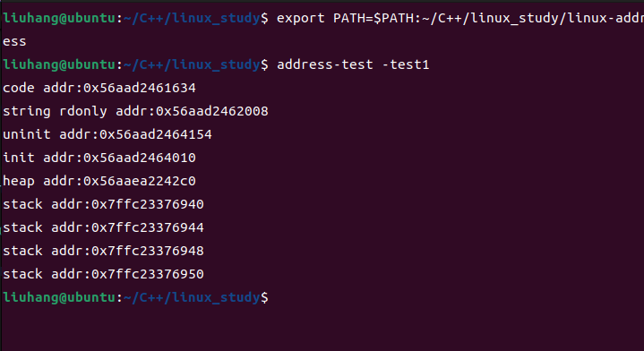The width and height of the screenshot is (644, 351).
Task: Click the wrapped 'ess' text line
Action: pos(14,42)
